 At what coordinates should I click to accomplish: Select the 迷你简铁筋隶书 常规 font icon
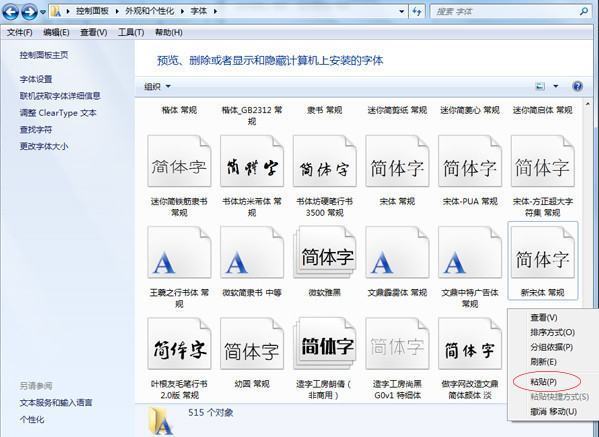point(179,161)
